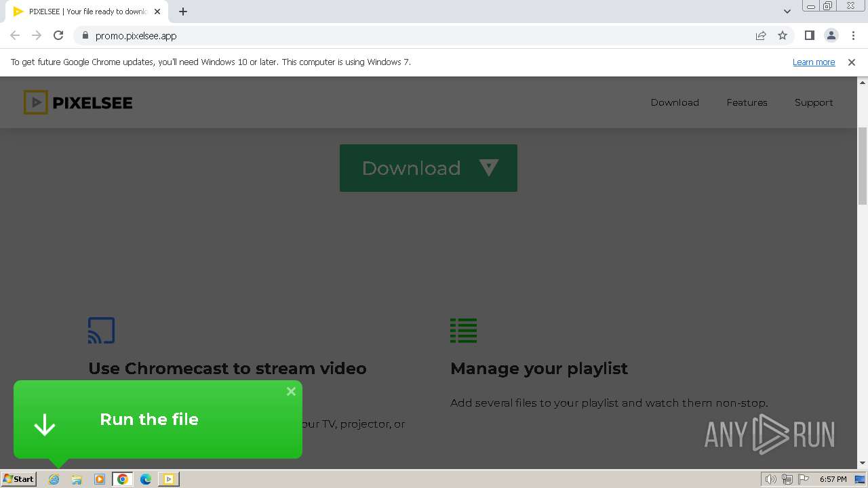Click the green playlist list icon
868x488 pixels.
[464, 331]
